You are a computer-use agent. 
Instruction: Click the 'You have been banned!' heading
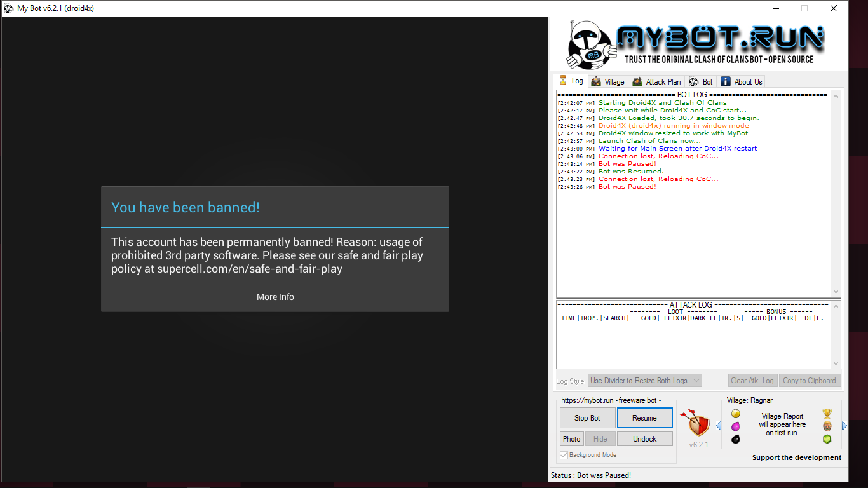[x=186, y=207]
